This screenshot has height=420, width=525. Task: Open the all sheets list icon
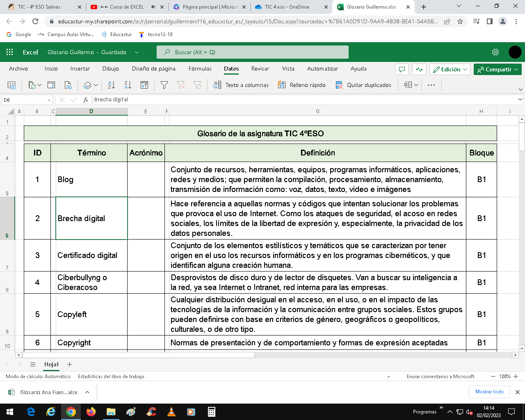[33, 364]
